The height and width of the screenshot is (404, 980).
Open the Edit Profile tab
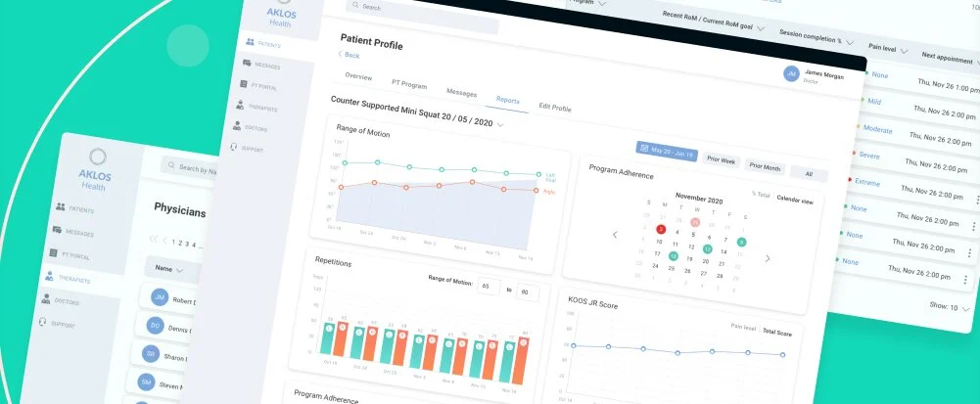555,107
